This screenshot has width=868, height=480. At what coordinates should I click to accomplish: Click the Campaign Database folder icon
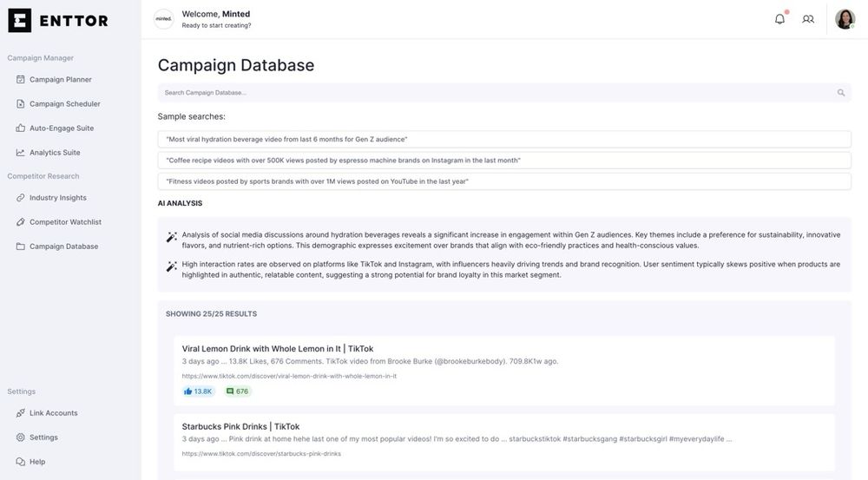[x=21, y=247]
